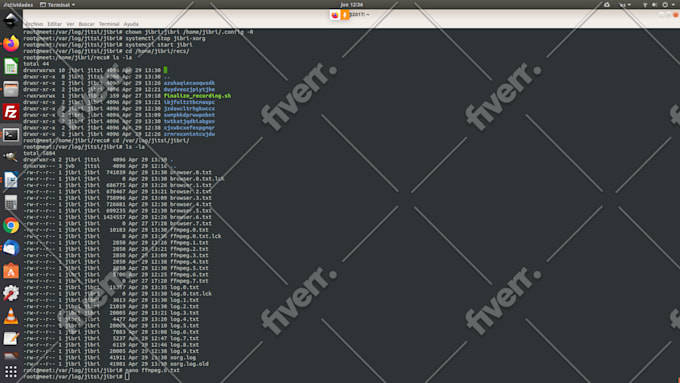This screenshot has width=680, height=383.
Task: Click the ffmpeg.7.txt entry
Action: coord(189,281)
